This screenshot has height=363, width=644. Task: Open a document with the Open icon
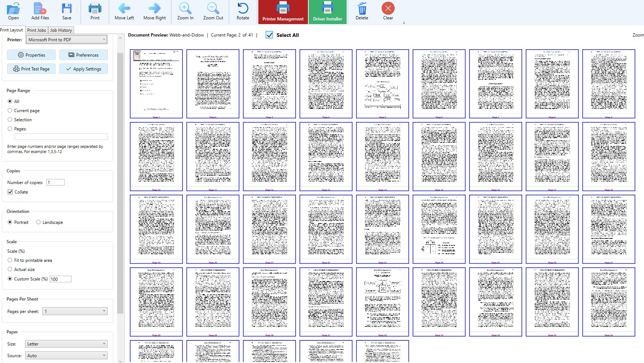(13, 11)
